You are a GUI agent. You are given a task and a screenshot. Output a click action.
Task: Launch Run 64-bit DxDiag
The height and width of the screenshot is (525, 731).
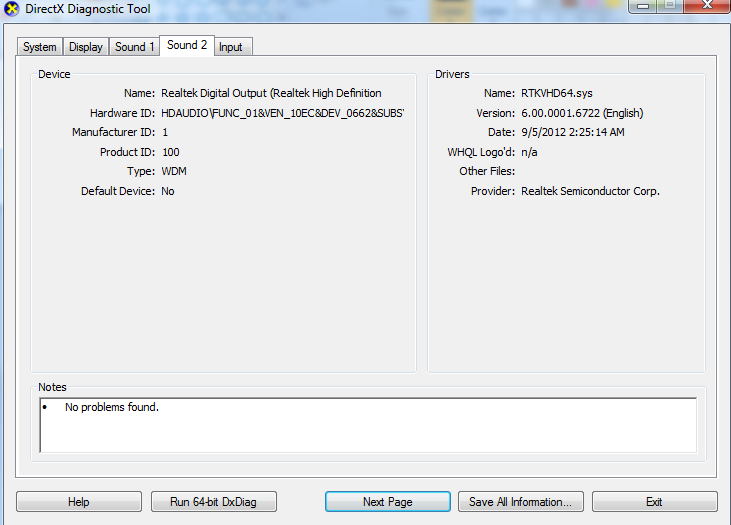pyautogui.click(x=214, y=502)
